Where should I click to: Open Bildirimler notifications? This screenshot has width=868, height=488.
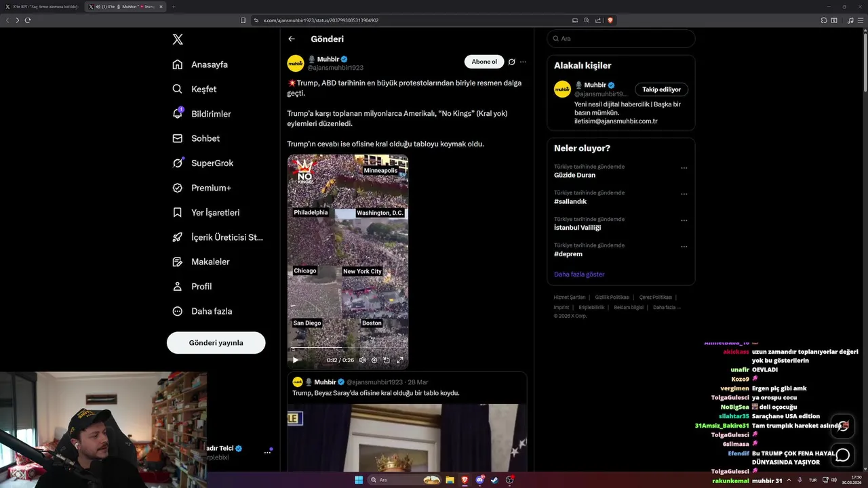201,114
